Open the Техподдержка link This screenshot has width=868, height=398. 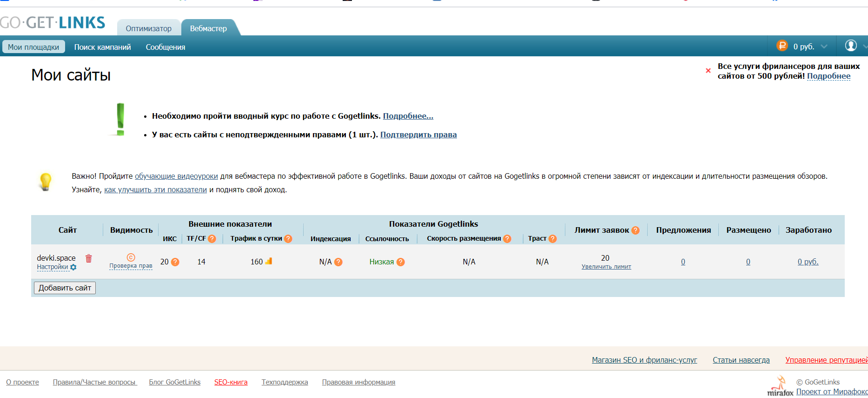pos(285,382)
